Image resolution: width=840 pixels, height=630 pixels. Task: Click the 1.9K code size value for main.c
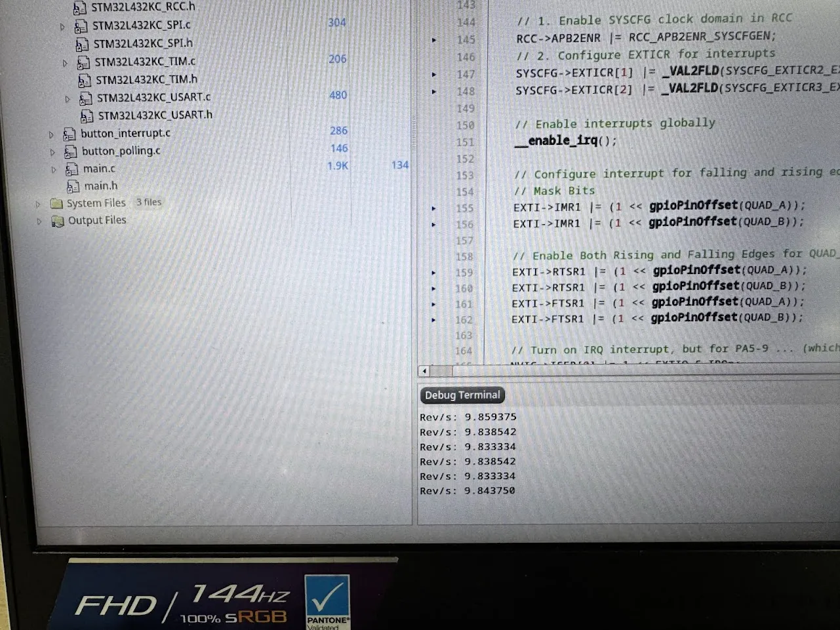tap(338, 166)
